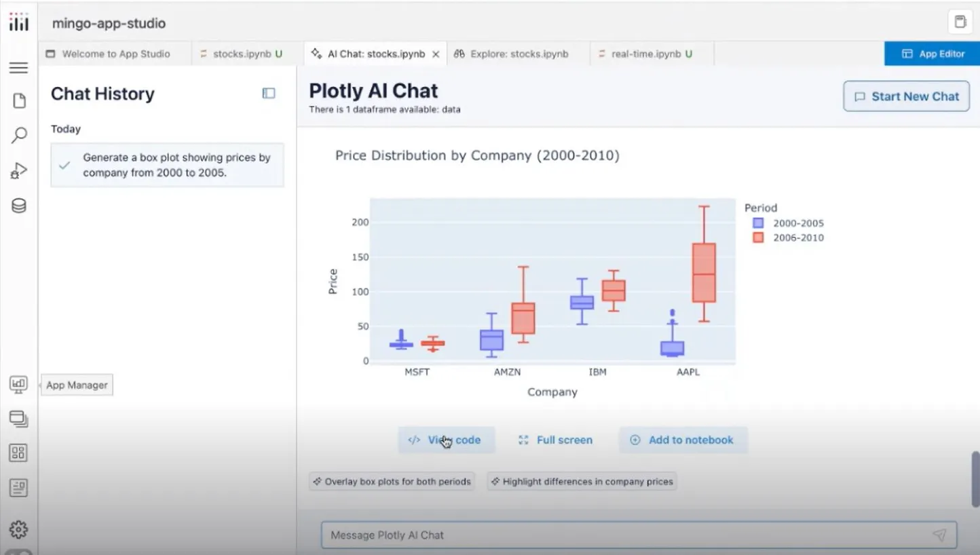Toggle the 2006-2010 legend entry
This screenshot has height=555, width=980.
coord(788,238)
